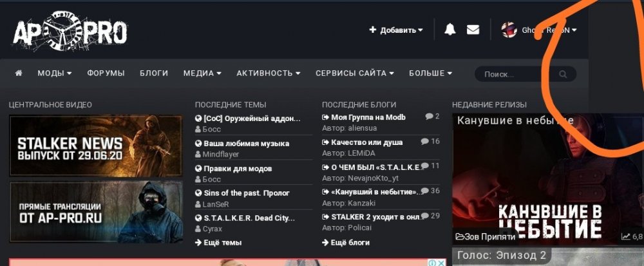This screenshot has width=644, height=266.
Task: Click the ad info icon
Action: 431,263
